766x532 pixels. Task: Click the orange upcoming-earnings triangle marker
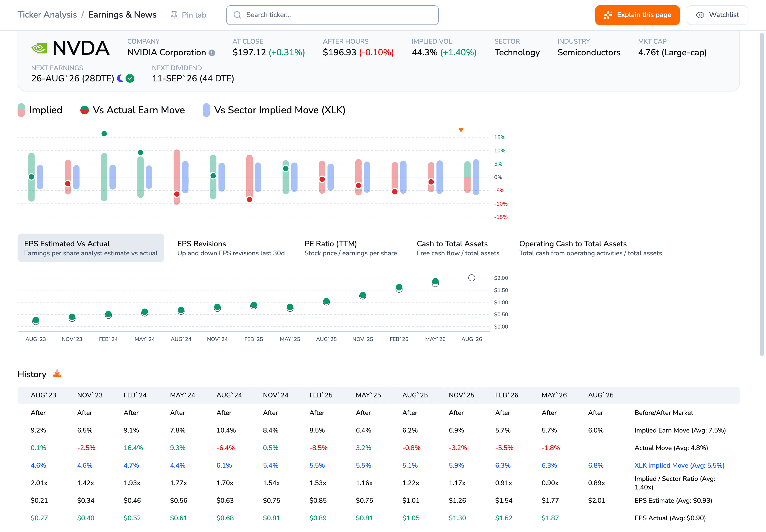(x=461, y=130)
